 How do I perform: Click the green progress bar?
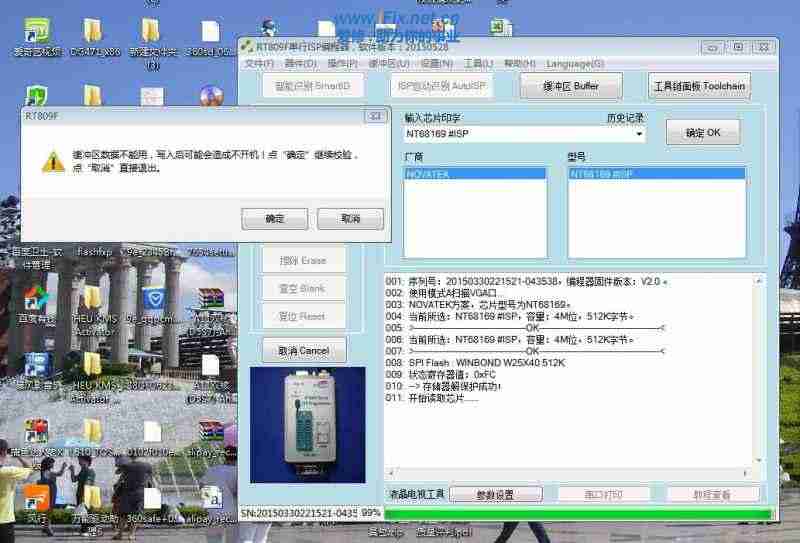click(579, 513)
